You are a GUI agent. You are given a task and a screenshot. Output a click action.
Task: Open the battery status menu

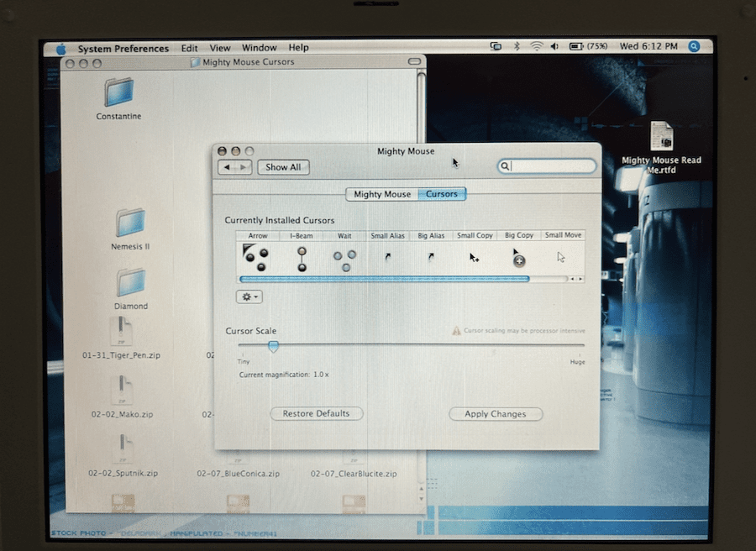[x=588, y=46]
